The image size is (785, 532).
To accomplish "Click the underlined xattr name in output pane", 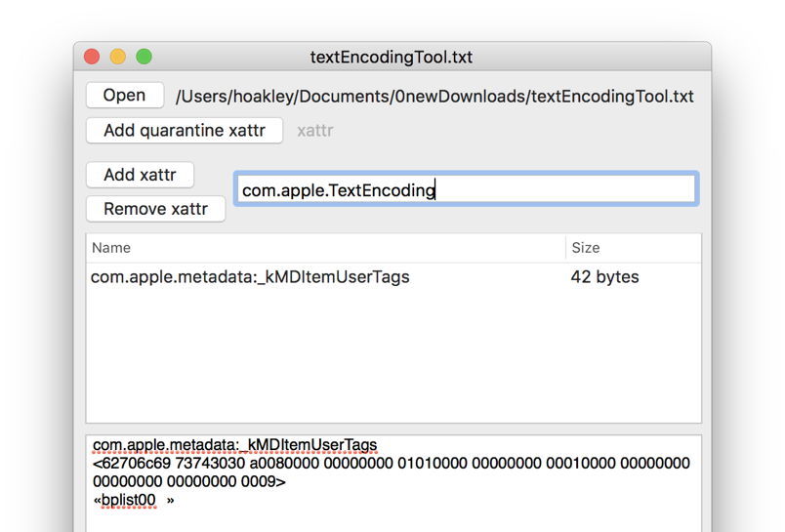I will (234, 445).
